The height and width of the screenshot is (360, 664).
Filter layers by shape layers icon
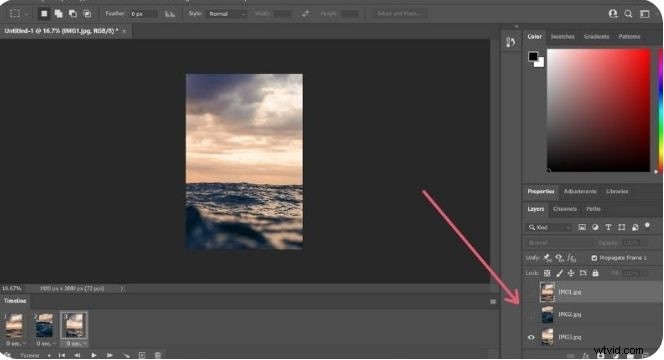622,227
